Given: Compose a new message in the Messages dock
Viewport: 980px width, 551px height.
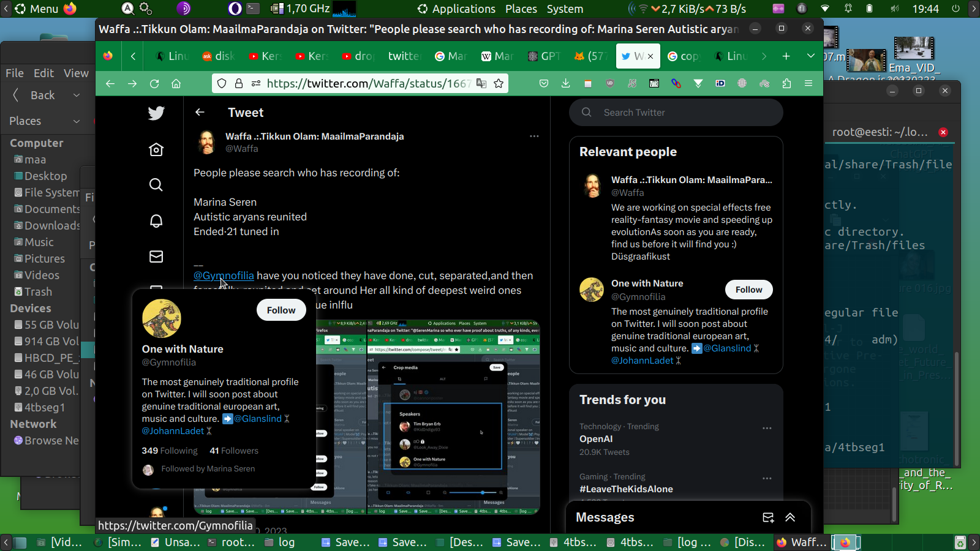Looking at the screenshot, I should (768, 517).
